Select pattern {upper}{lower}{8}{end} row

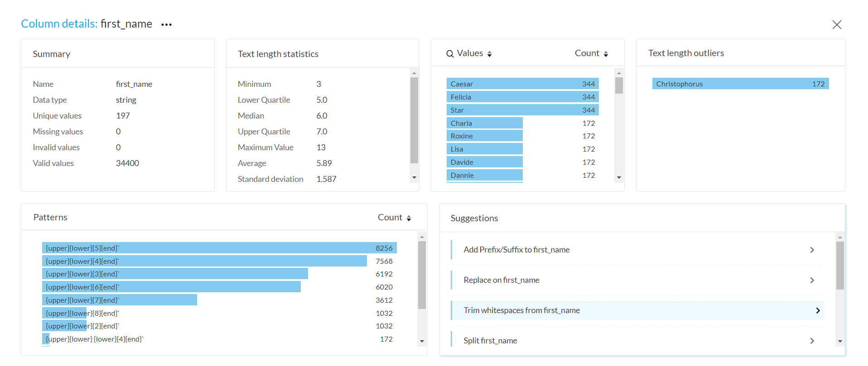219,313
